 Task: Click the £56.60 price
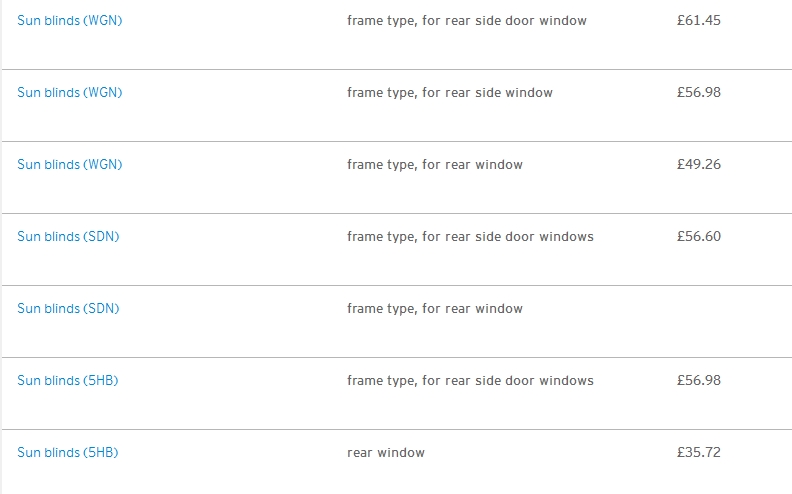point(699,237)
